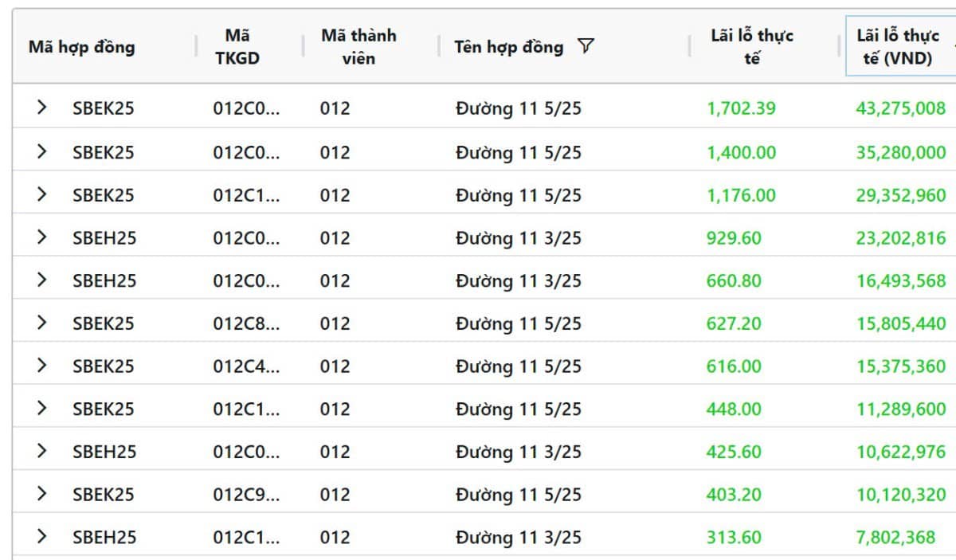Click the VND amount 15,805,440
This screenshot has height=560, width=956.
(x=901, y=323)
